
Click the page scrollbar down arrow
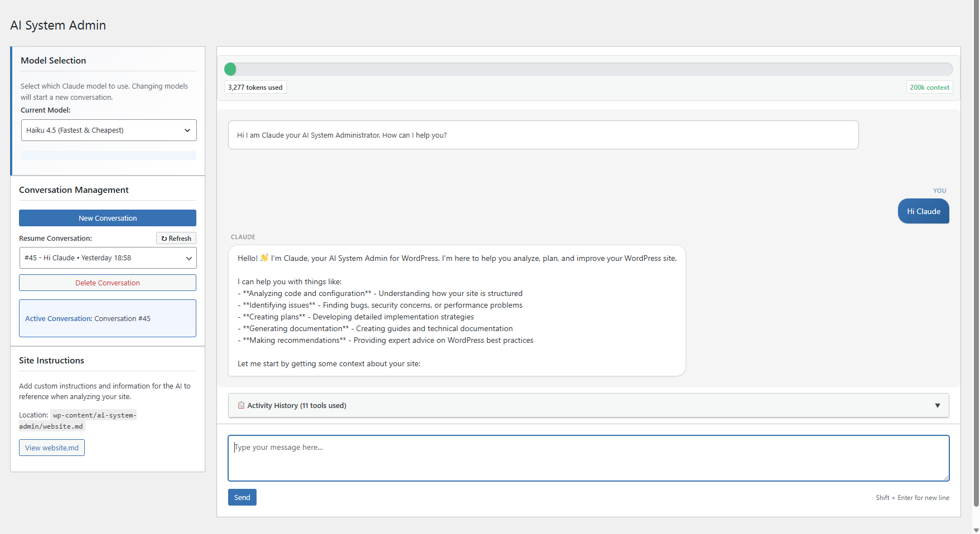point(976,530)
